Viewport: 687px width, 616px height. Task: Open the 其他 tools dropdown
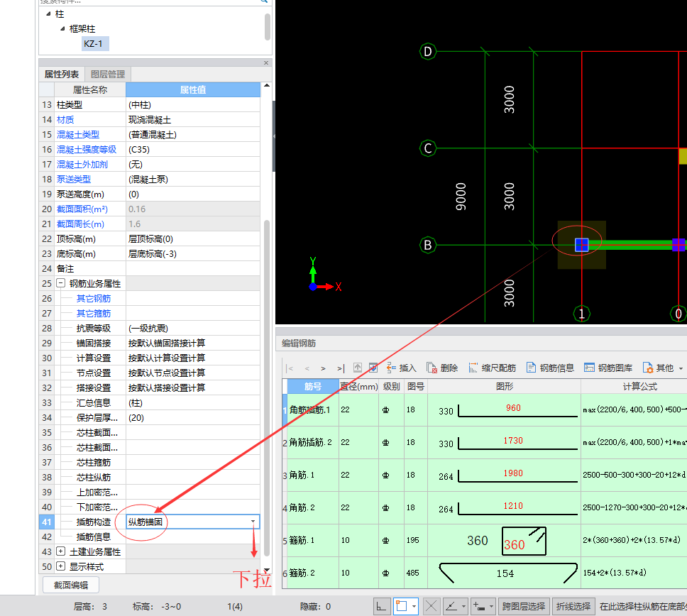coord(662,368)
